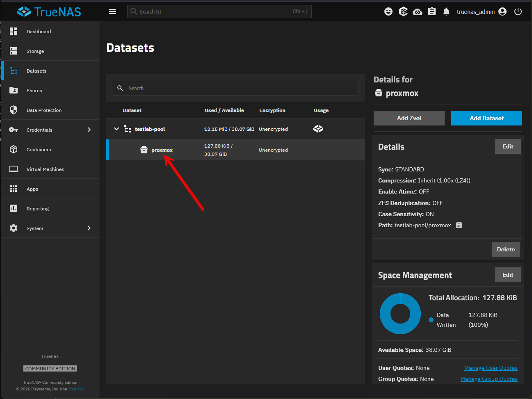Open the feedback smiley icon
The height and width of the screenshot is (399, 532).
[388, 11]
